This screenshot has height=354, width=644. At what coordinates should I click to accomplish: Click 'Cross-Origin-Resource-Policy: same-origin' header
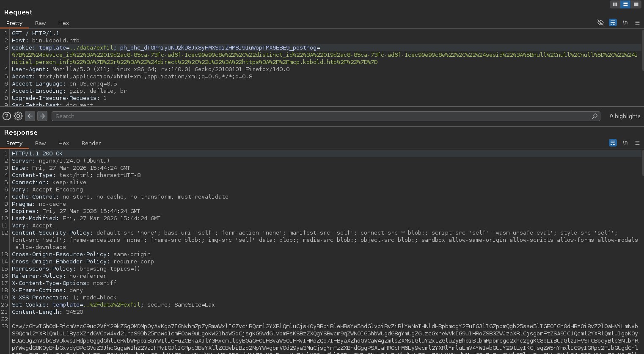click(81, 254)
